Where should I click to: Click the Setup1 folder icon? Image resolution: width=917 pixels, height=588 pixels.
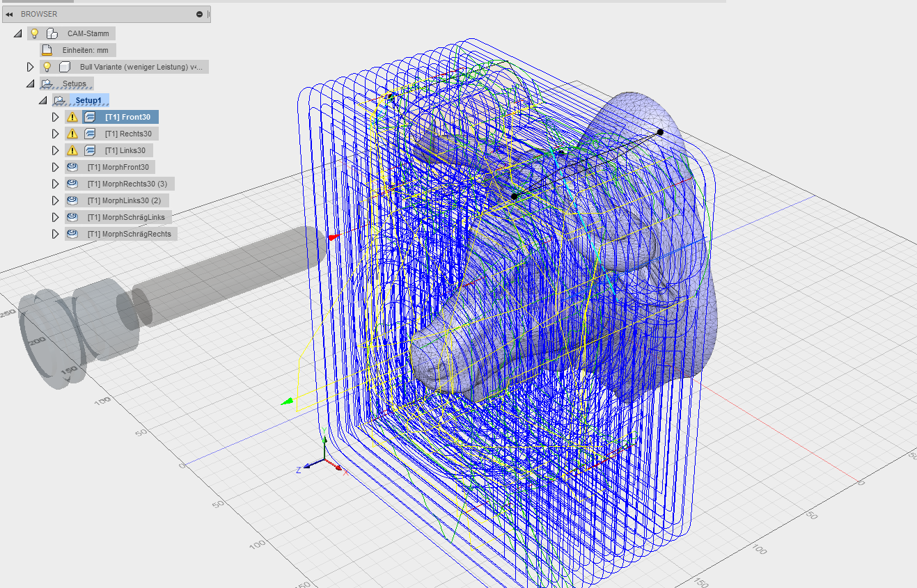point(59,100)
